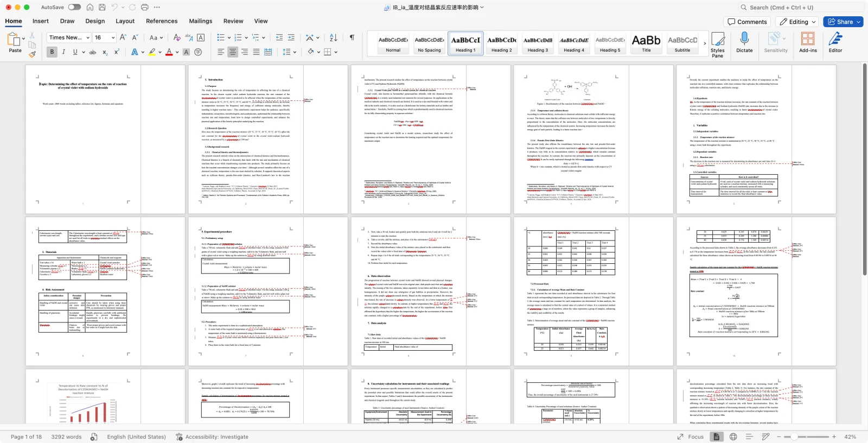Apply the yellow text highlight color

(152, 52)
